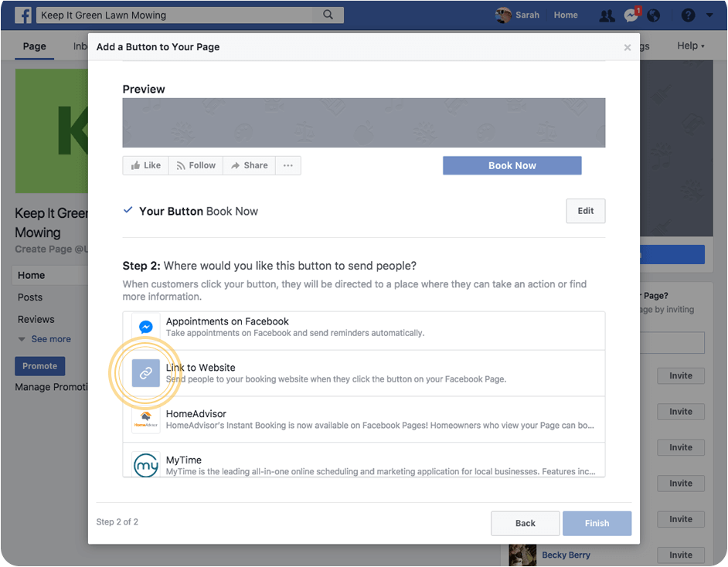Open the help question mark icon
728x567 pixels.
[688, 15]
